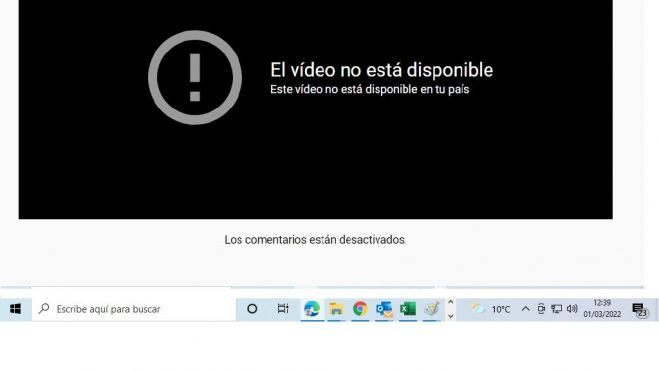This screenshot has width=659, height=371.
Task: Open File Explorer from the taskbar
Action: pyautogui.click(x=336, y=309)
